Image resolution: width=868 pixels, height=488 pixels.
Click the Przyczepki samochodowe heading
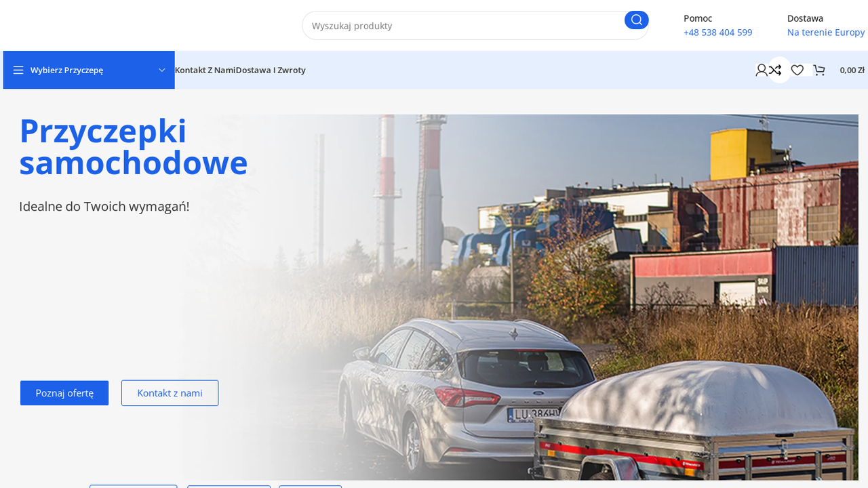tap(134, 147)
